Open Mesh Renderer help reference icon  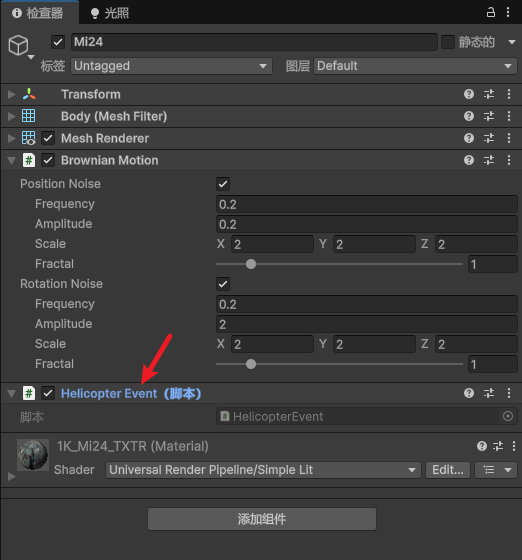pyautogui.click(x=469, y=138)
